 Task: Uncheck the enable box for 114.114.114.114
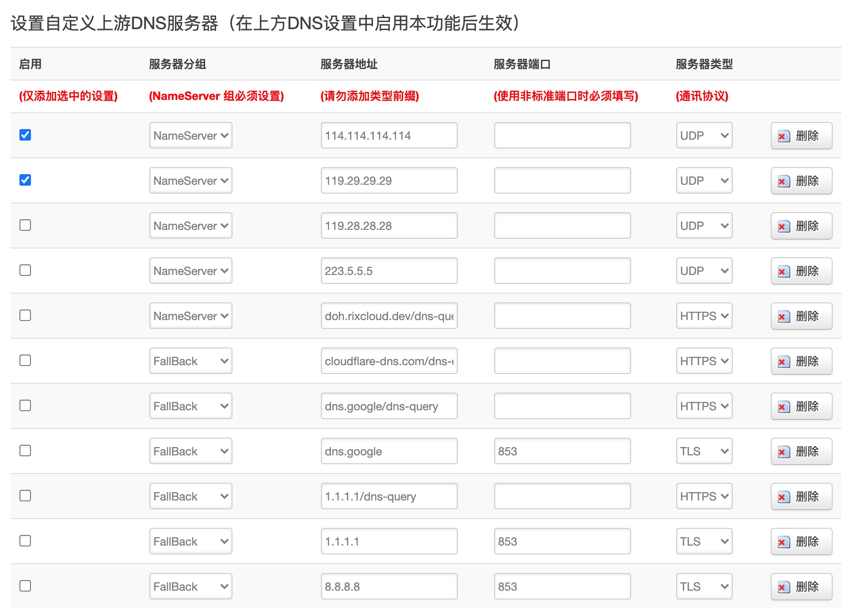[x=25, y=135]
